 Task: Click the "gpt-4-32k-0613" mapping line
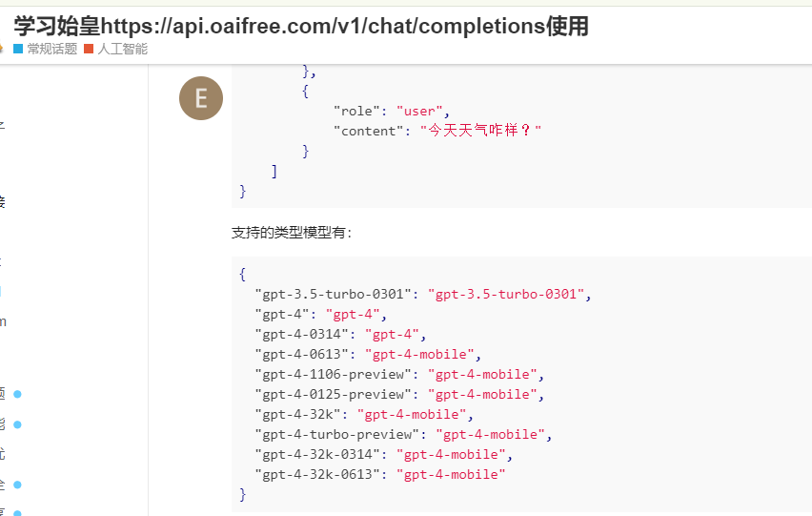380,475
